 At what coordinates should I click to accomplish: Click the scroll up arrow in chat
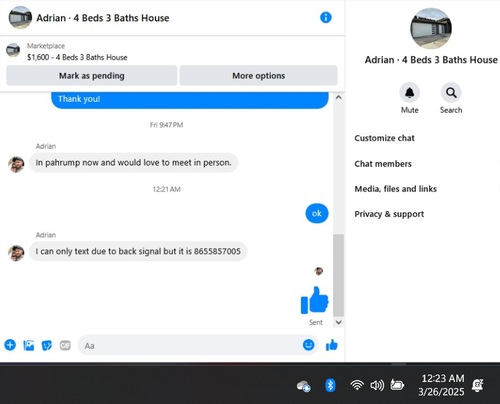point(339,97)
